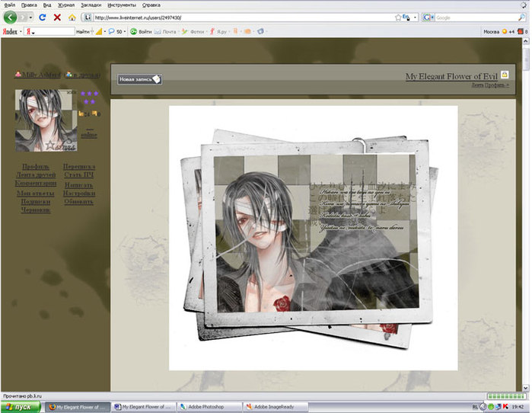
Task: Stop loading with the red X icon
Action: coord(57,18)
